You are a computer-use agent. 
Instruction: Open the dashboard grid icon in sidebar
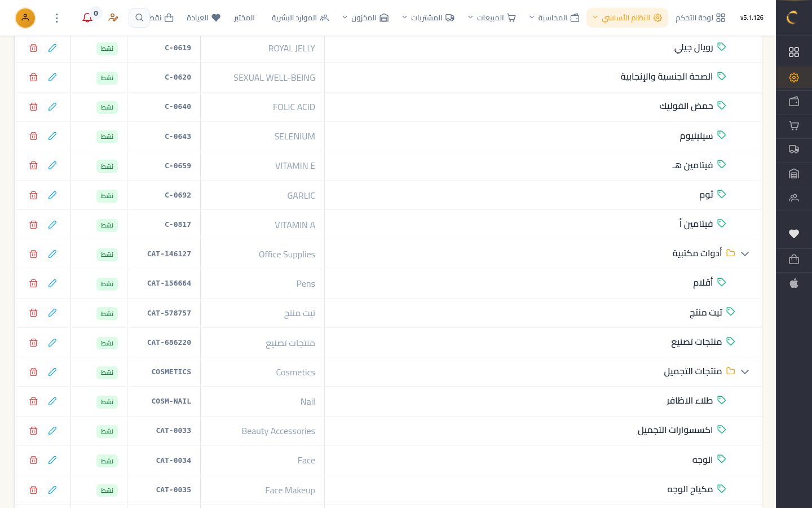click(x=794, y=52)
